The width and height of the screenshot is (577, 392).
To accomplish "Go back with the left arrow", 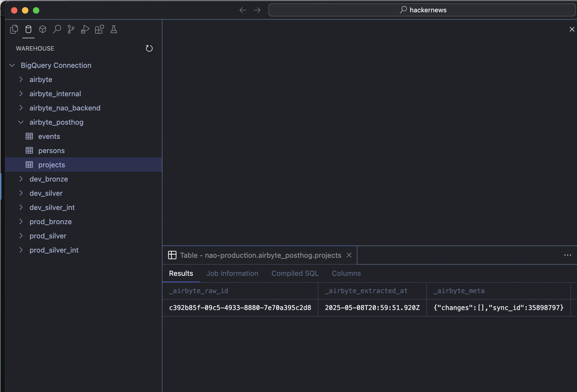I will point(243,10).
